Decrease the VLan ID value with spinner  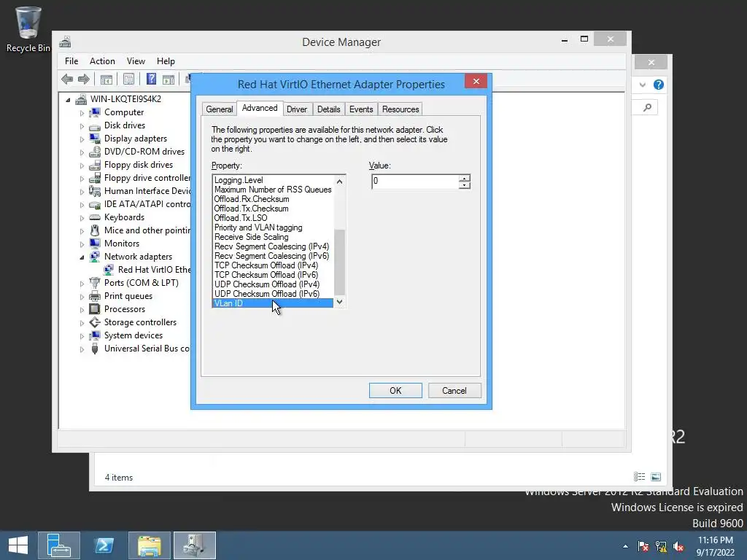(465, 185)
